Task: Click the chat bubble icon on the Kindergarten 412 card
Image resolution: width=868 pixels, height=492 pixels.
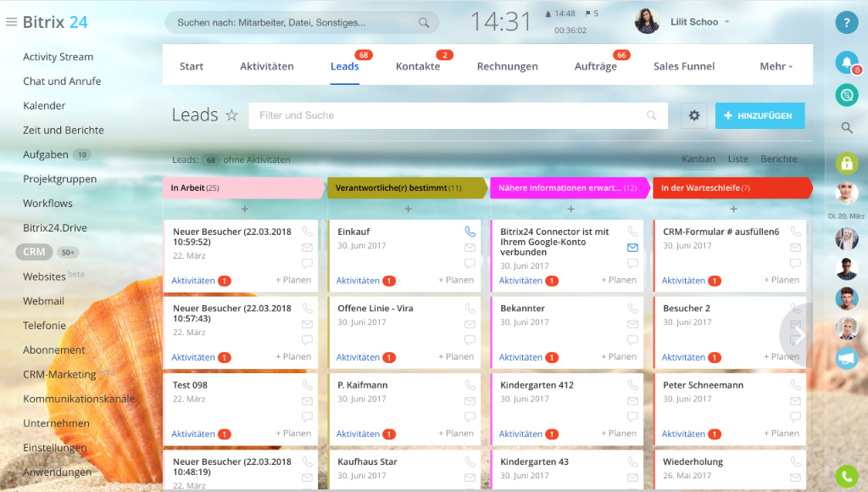Action: pos(632,417)
